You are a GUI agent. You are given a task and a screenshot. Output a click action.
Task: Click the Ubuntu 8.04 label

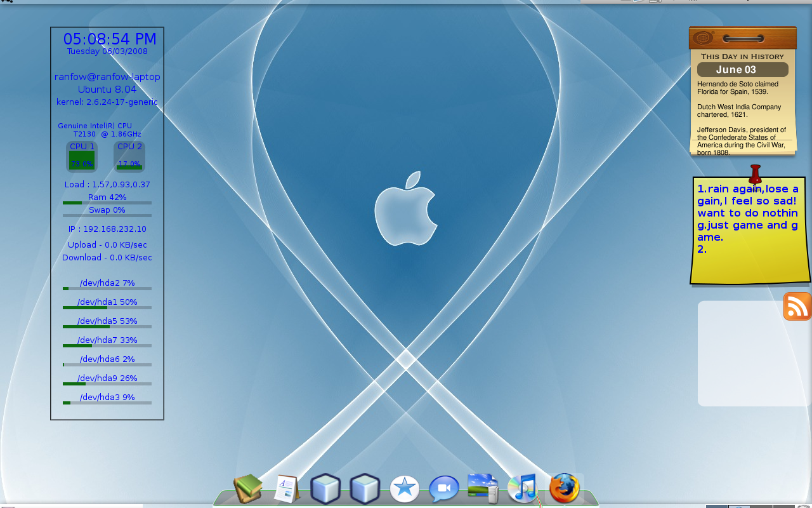coord(107,90)
